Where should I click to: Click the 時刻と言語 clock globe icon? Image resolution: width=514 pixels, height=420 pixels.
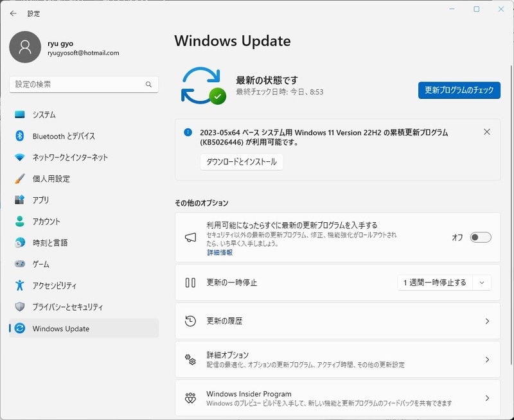(20, 243)
